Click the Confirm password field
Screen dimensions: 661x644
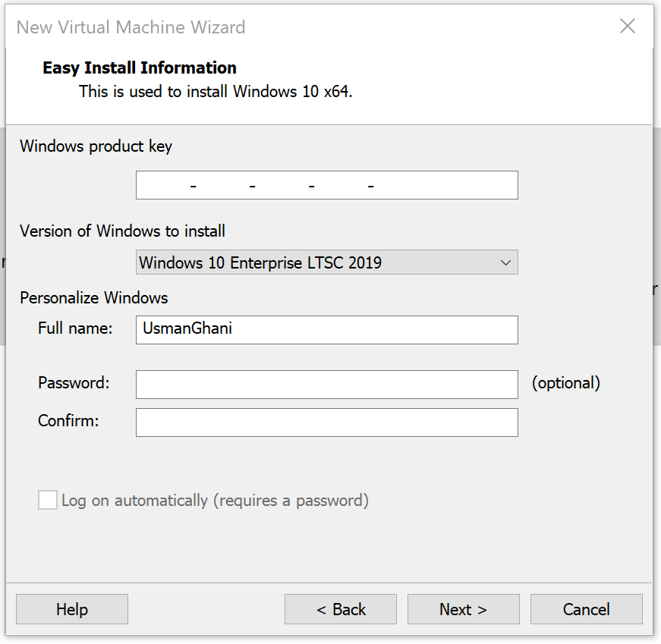click(326, 423)
